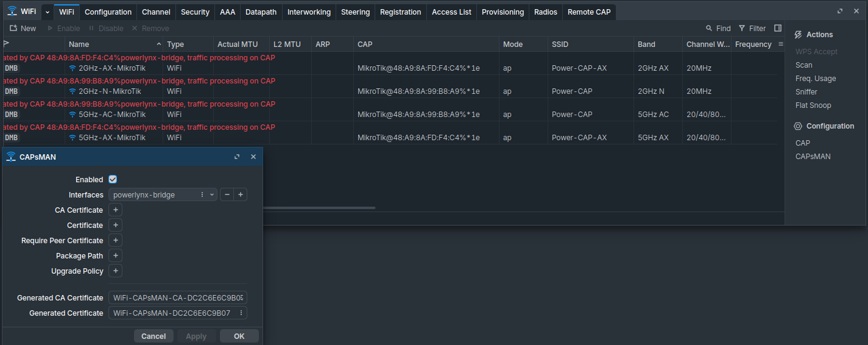
Task: Click WiFi icon of 2GHz-N-MikroTik row
Action: pos(73,91)
